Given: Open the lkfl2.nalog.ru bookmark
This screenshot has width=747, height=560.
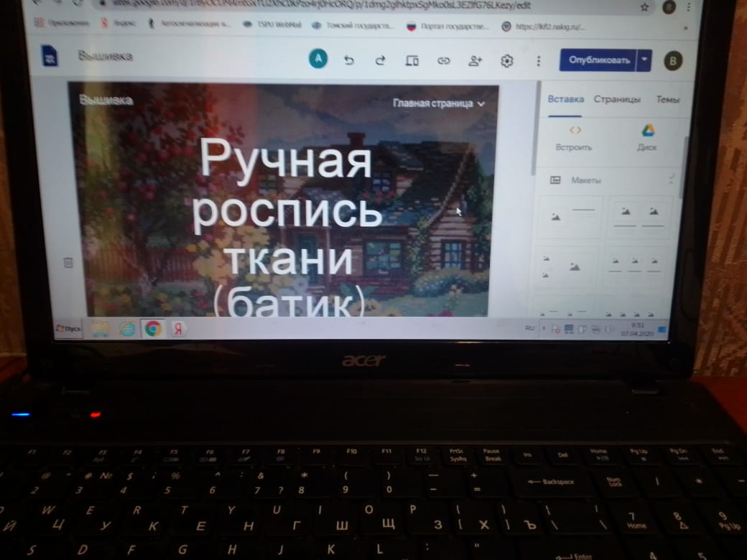Looking at the screenshot, I should [x=544, y=27].
